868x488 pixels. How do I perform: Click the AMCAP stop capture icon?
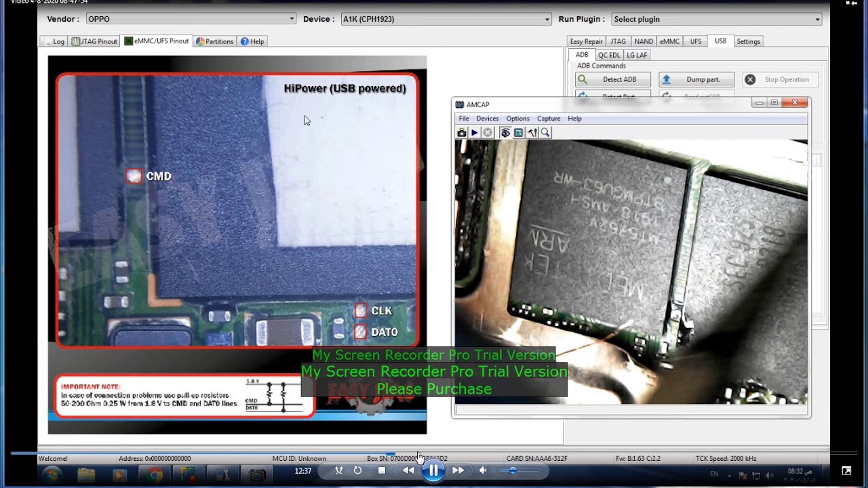(x=488, y=133)
